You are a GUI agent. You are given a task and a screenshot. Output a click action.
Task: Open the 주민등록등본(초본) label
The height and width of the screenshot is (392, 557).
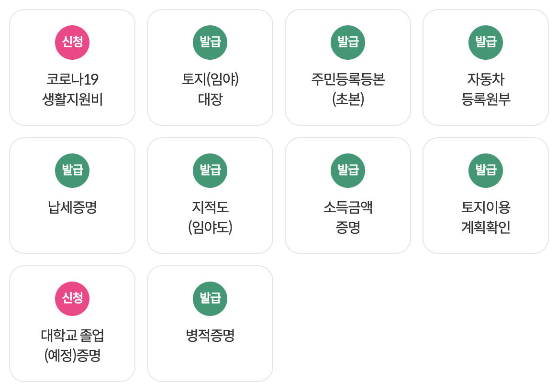(x=348, y=89)
